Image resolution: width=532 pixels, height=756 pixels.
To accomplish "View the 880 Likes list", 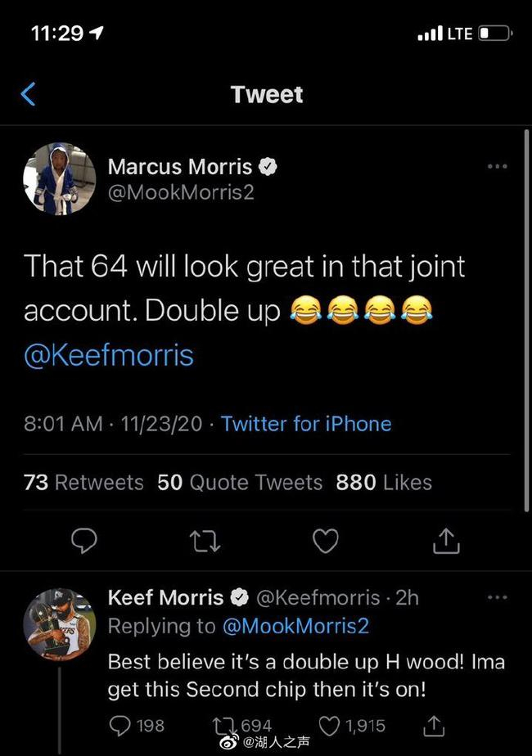I will tap(383, 483).
